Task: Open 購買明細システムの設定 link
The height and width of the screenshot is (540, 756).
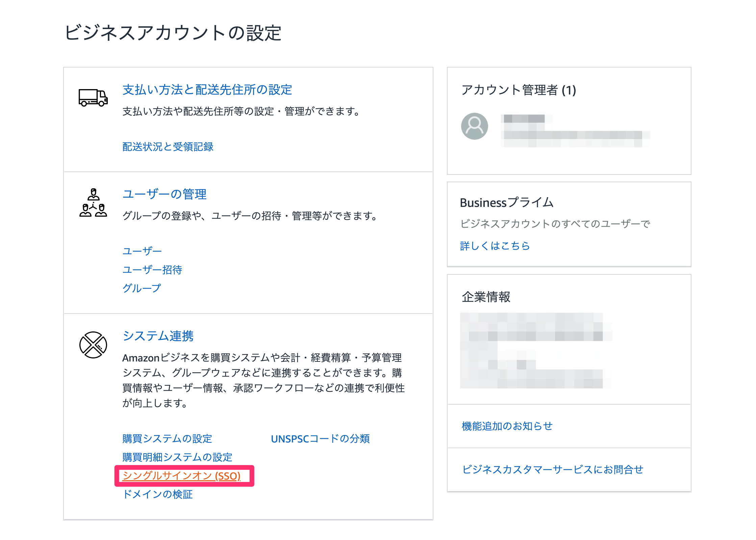Action: 177,457
